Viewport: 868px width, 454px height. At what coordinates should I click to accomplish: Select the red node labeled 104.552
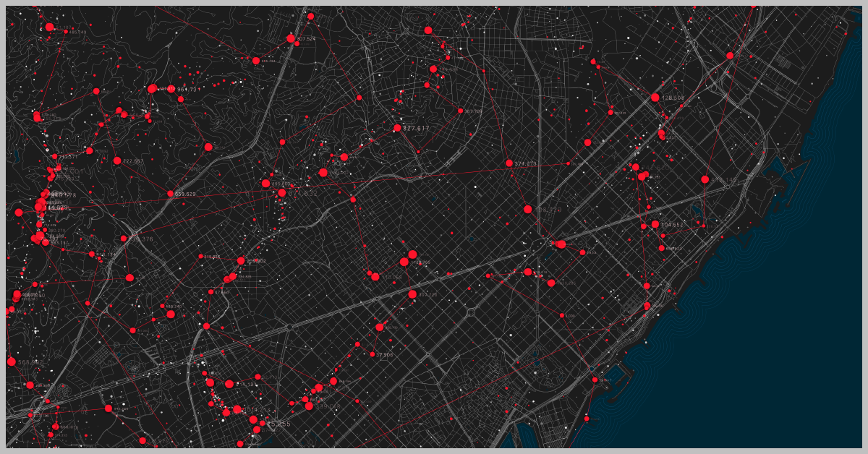pos(655,225)
